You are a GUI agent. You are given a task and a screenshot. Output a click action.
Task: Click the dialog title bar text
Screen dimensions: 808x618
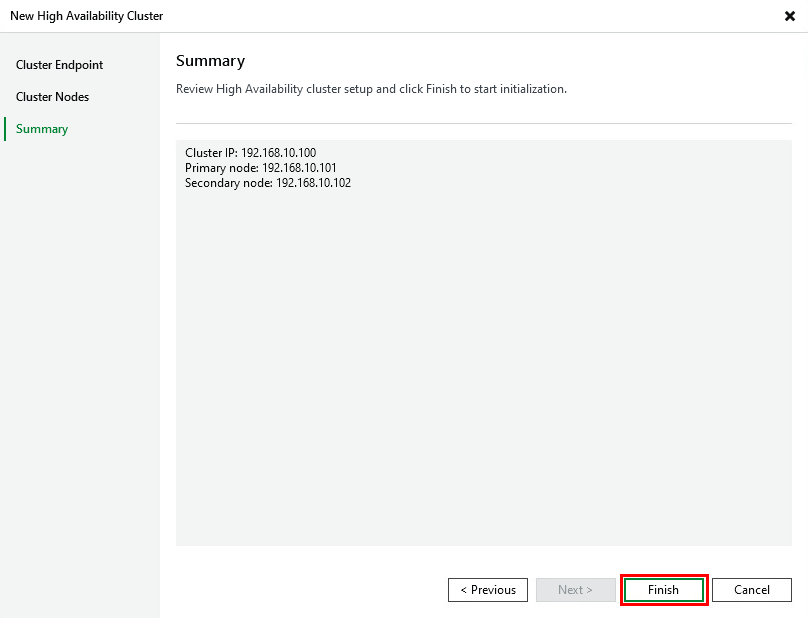point(86,16)
